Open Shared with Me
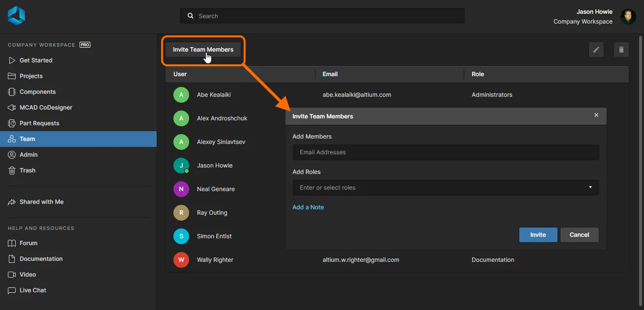The height and width of the screenshot is (310, 644). click(41, 202)
